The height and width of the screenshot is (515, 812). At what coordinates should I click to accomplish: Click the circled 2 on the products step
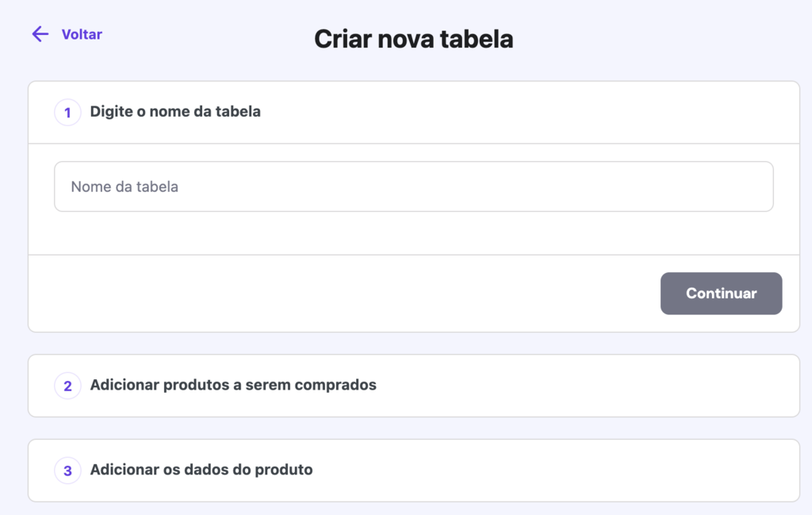pos(67,386)
